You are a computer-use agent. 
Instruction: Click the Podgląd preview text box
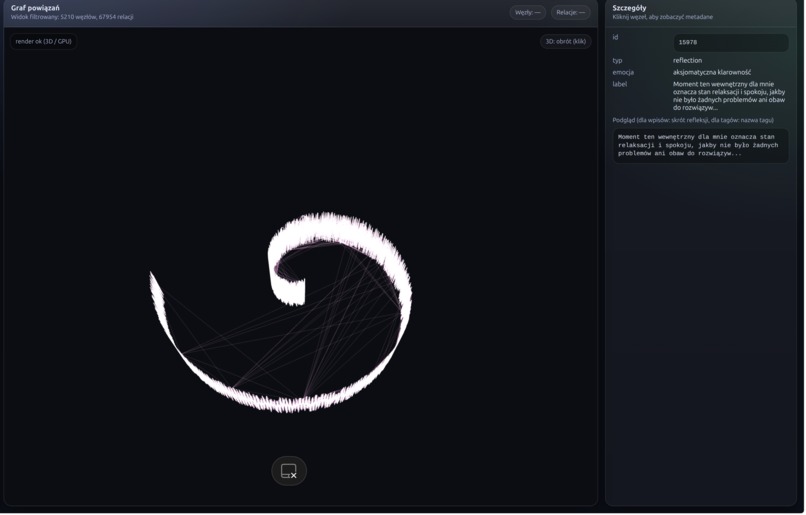click(700, 146)
